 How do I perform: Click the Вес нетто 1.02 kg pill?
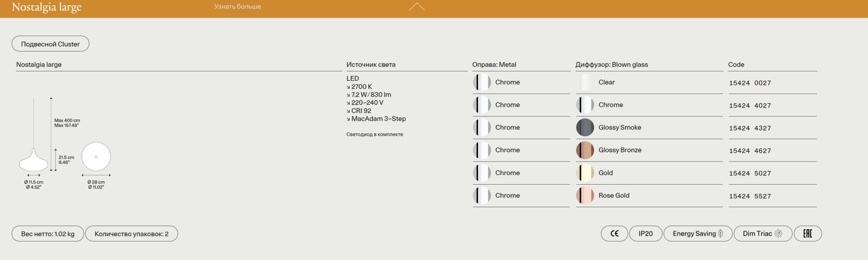coord(47,234)
